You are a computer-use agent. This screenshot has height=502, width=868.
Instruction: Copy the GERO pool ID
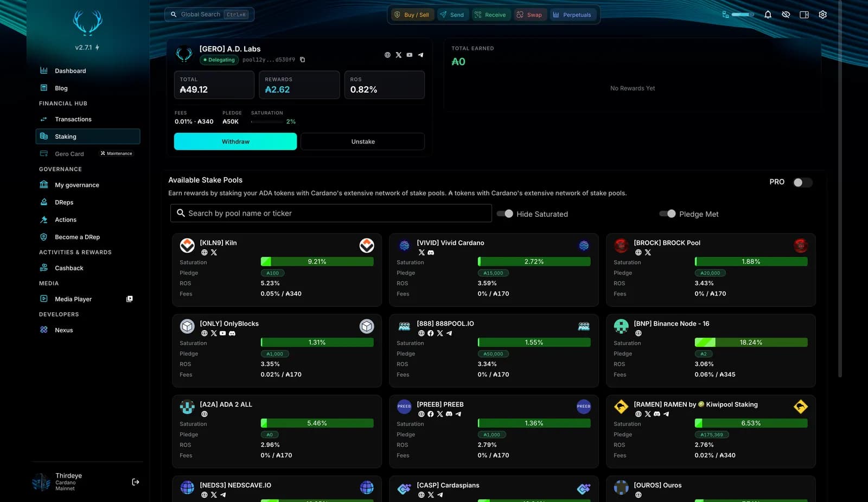tap(302, 60)
